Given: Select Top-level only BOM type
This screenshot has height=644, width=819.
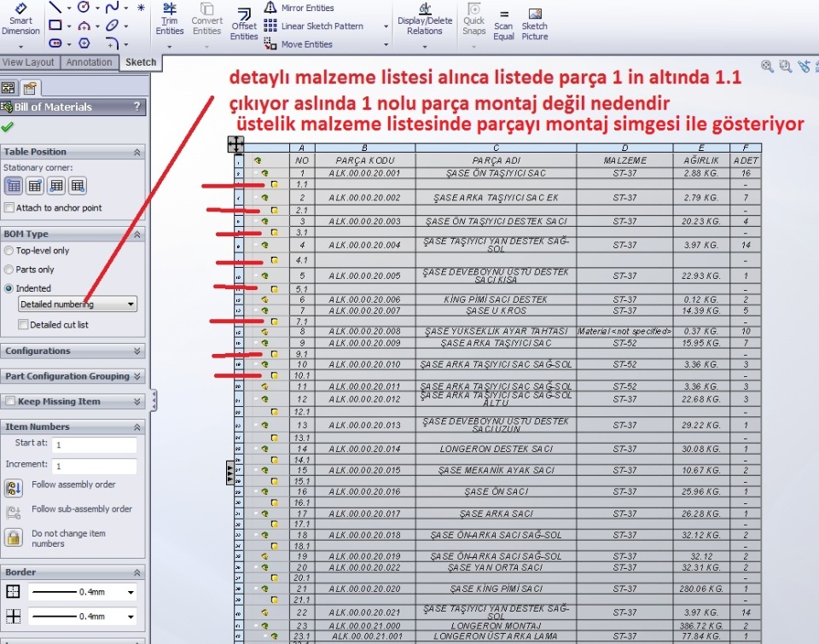Looking at the screenshot, I should coord(9,251).
